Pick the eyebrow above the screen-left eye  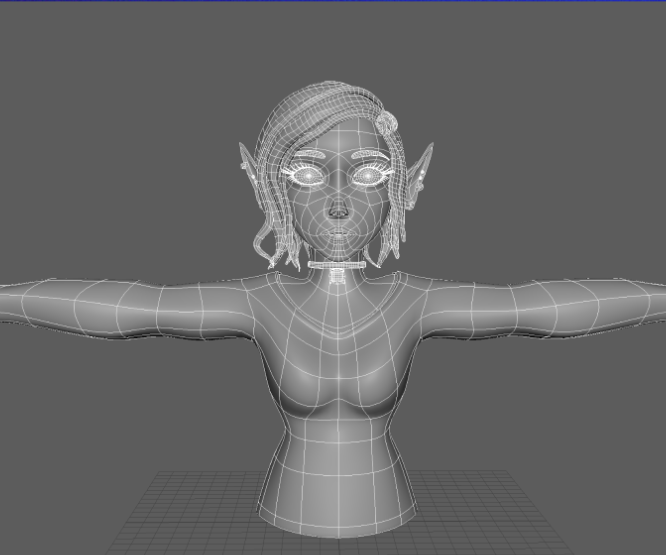pyautogui.click(x=308, y=155)
